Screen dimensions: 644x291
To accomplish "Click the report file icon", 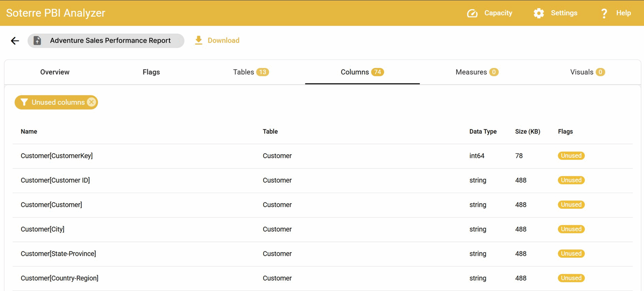I will click(x=37, y=40).
